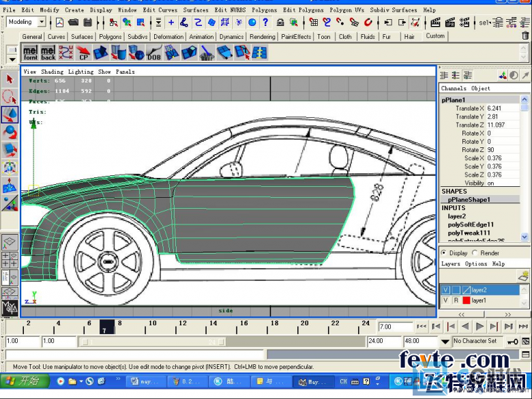Click the No Character Set field
The width and height of the screenshot is (532, 399).
[x=477, y=341]
